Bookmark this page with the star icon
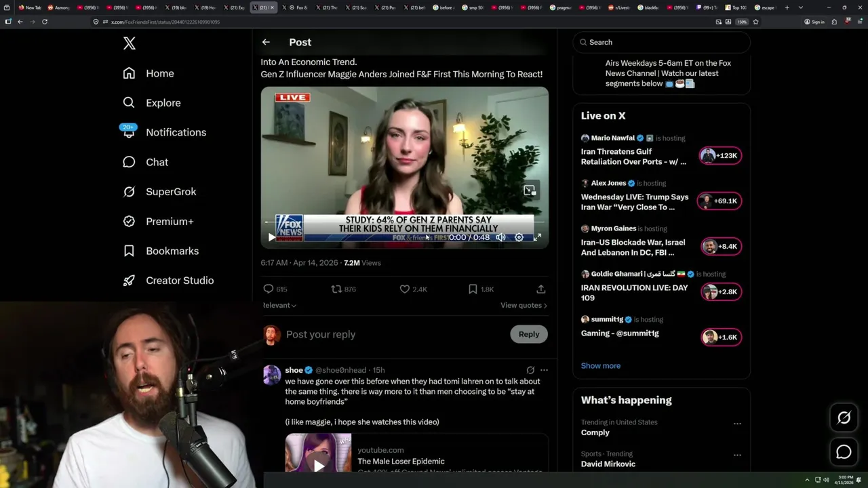 755,22
